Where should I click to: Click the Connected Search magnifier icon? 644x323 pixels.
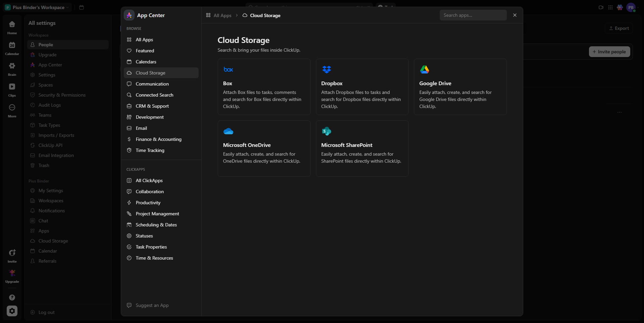[129, 95]
